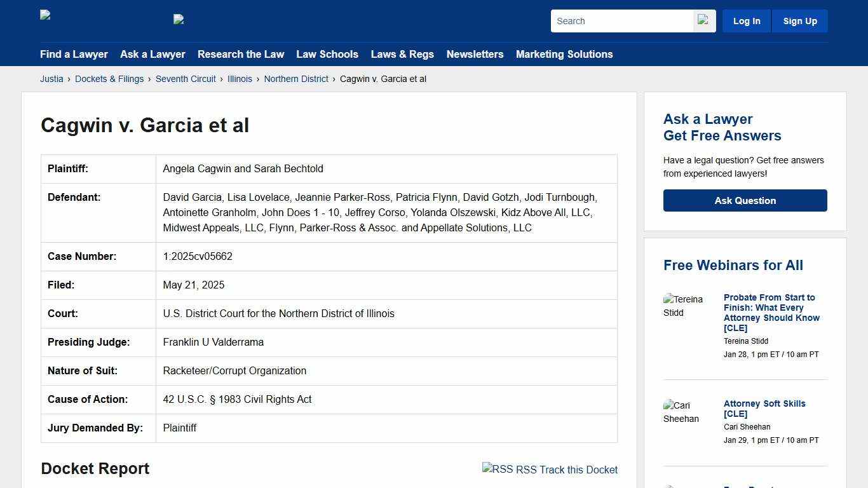The height and width of the screenshot is (488, 868).
Task: Open the Laws & Regs menu
Action: click(402, 55)
